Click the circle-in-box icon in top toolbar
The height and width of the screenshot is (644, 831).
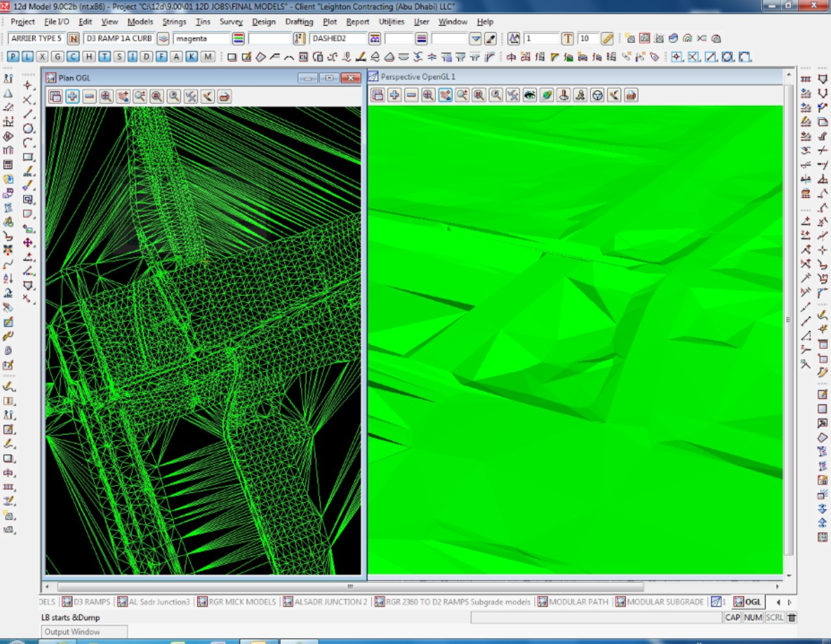pyautogui.click(x=728, y=57)
